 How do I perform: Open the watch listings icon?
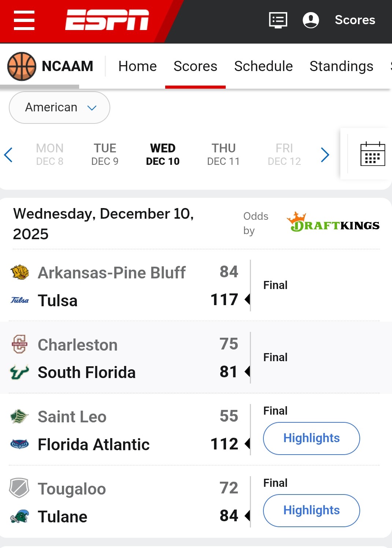(x=278, y=20)
